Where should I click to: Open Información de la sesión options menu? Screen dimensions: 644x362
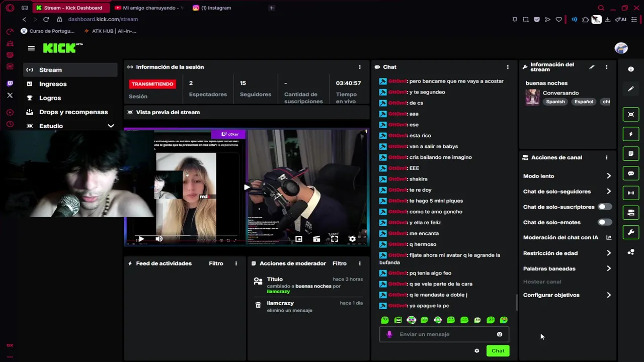[359, 67]
